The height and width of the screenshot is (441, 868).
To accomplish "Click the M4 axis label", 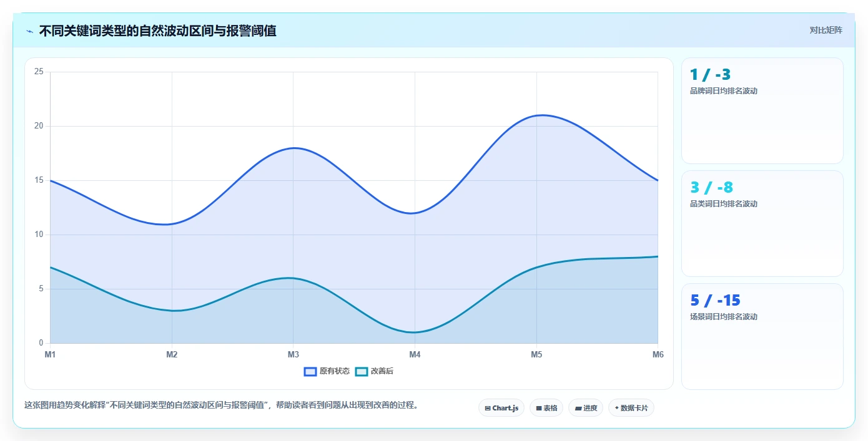I will 415,355.
